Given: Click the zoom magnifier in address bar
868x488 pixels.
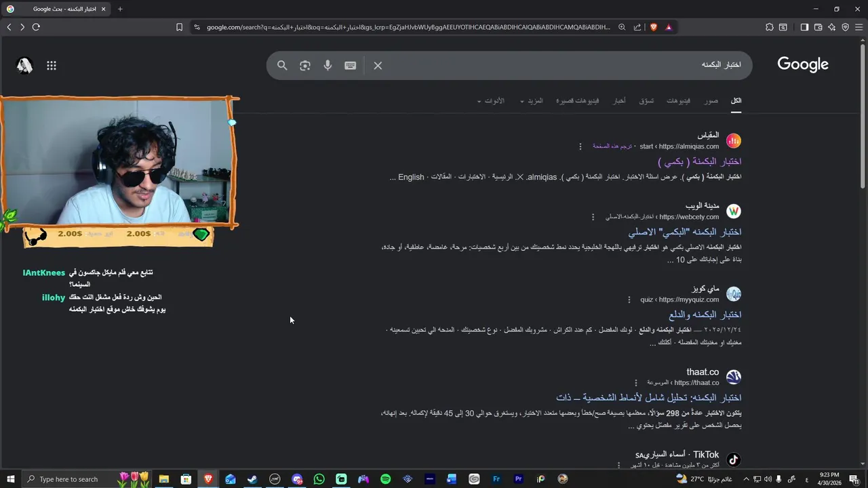Looking at the screenshot, I should coord(622,27).
